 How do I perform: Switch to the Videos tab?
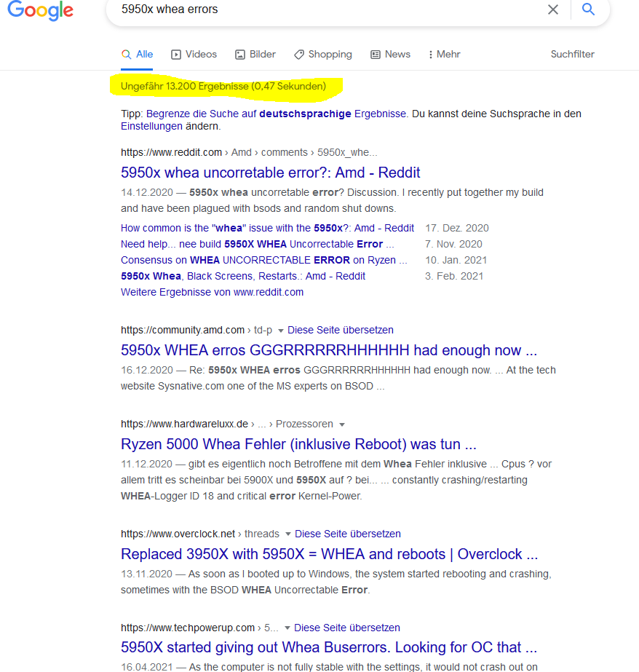194,55
